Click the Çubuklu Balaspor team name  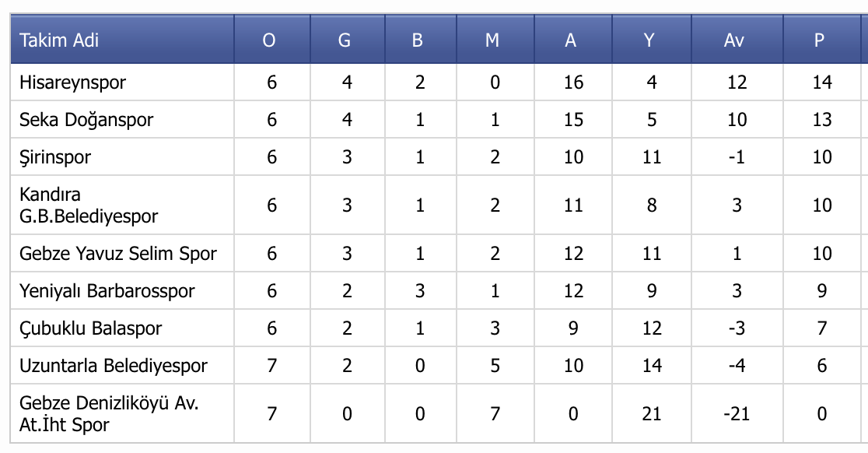[91, 328]
